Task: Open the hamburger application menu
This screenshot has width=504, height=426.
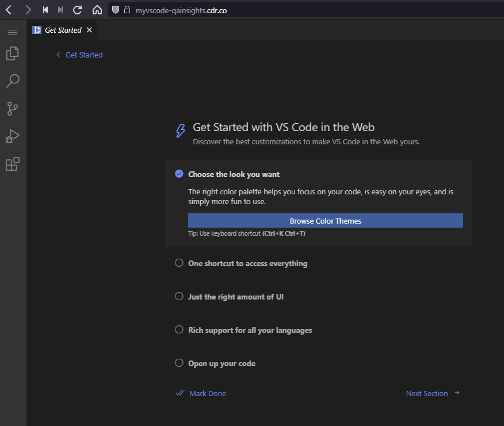Action: [13, 32]
